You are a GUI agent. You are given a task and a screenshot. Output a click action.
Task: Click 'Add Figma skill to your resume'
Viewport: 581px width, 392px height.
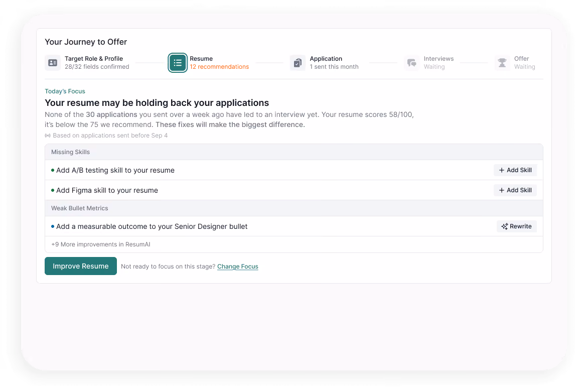pyautogui.click(x=107, y=190)
